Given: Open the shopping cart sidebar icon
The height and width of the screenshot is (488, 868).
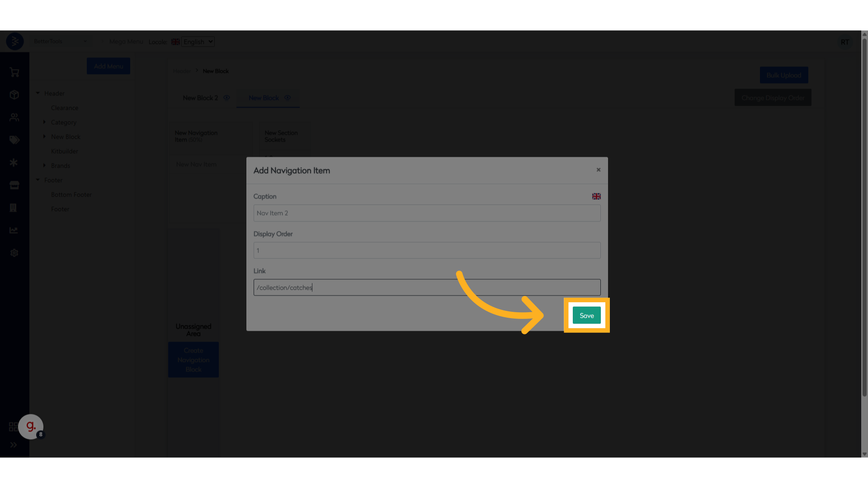Looking at the screenshot, I should click(14, 72).
